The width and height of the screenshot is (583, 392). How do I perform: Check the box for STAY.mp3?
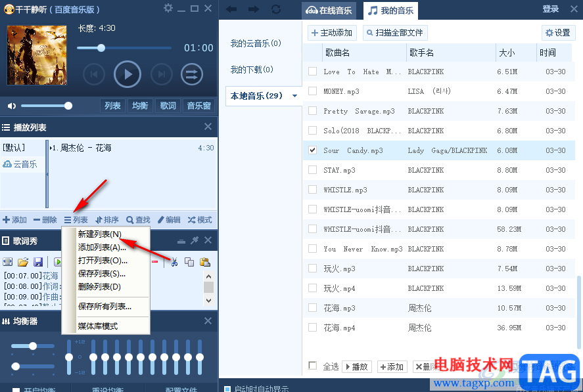coord(313,170)
